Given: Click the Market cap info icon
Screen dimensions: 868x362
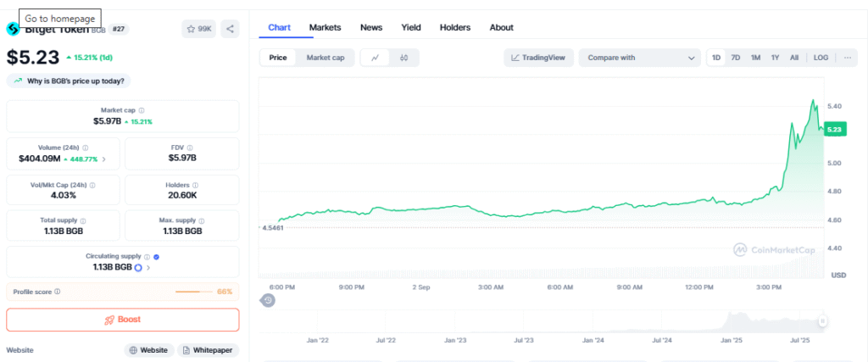Looking at the screenshot, I should (141, 110).
